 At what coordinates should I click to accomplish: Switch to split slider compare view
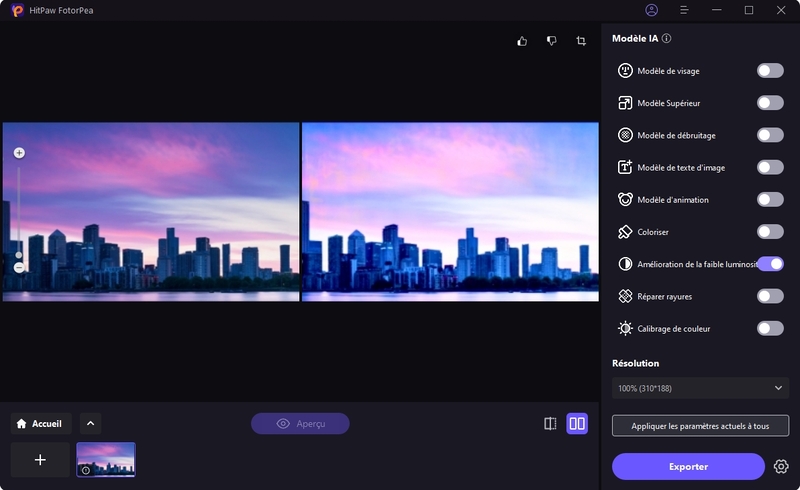coord(550,424)
